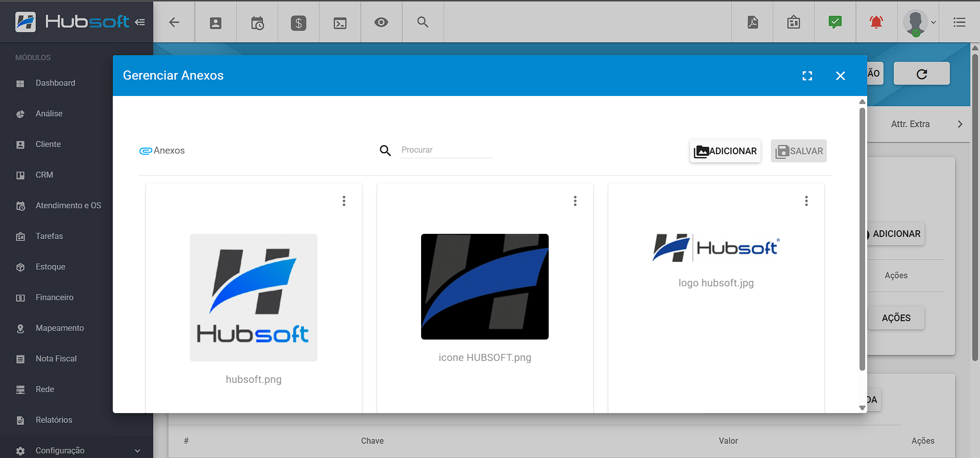Open the calendar clock icon in toolbar
The width and height of the screenshot is (980, 458).
pyautogui.click(x=257, y=22)
